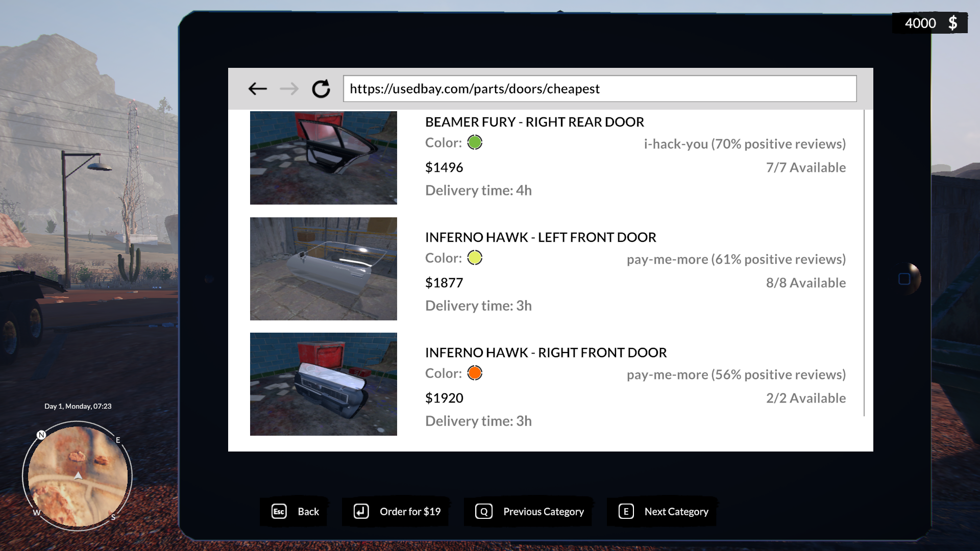Click the player arrow on the minimap
Viewport: 980px width, 551px height.
[x=78, y=475]
